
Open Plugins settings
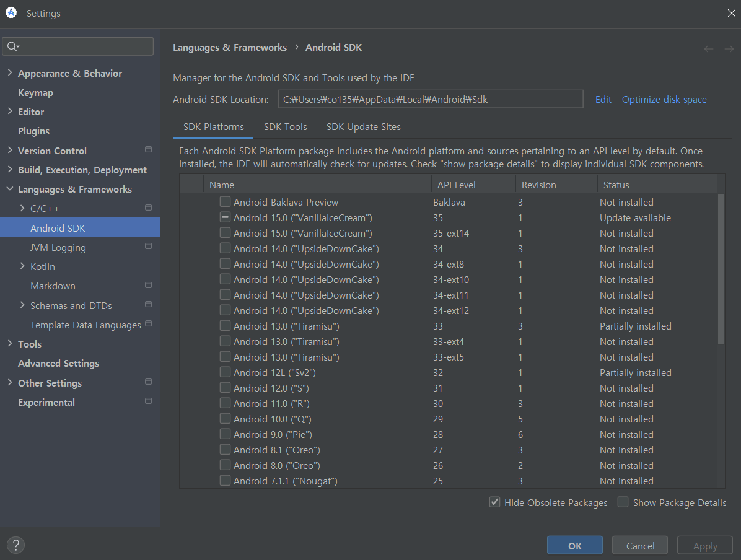tap(33, 131)
